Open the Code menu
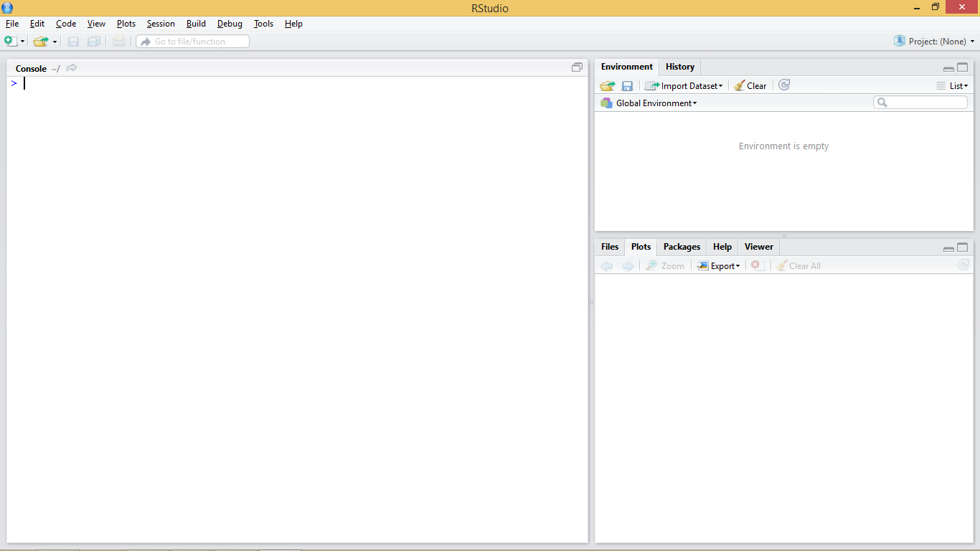 66,24
